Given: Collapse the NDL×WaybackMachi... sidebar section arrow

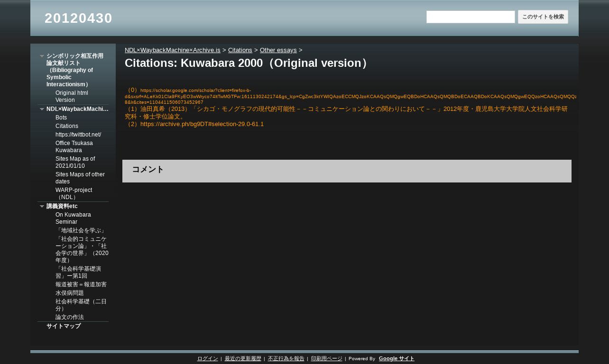Looking at the screenshot, I should (x=42, y=109).
